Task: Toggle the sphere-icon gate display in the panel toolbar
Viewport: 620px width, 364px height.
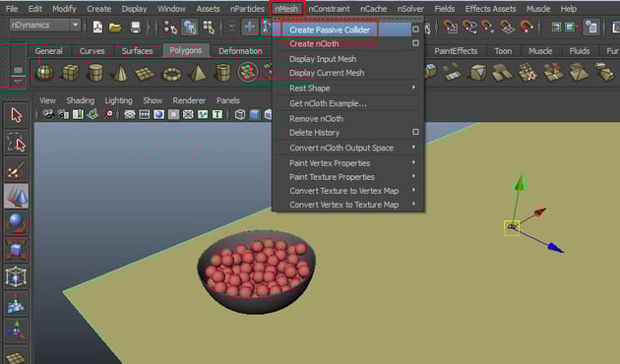Action: coord(159,115)
